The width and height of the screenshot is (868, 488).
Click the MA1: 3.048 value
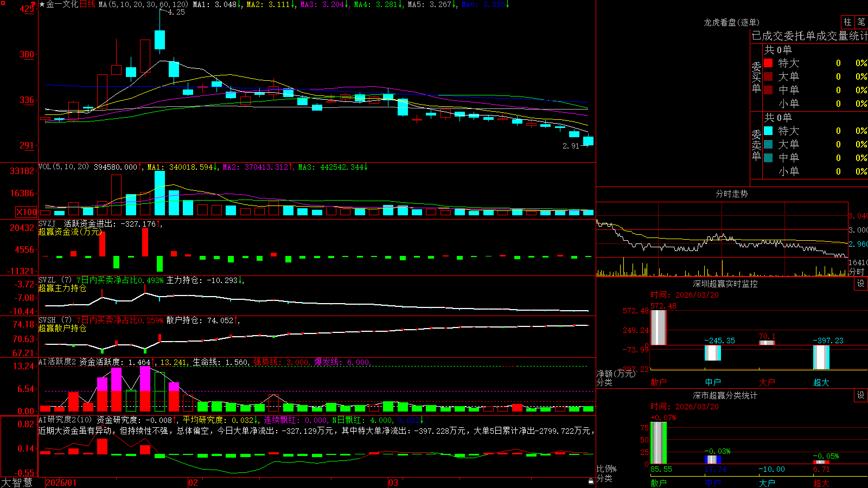[x=217, y=4]
